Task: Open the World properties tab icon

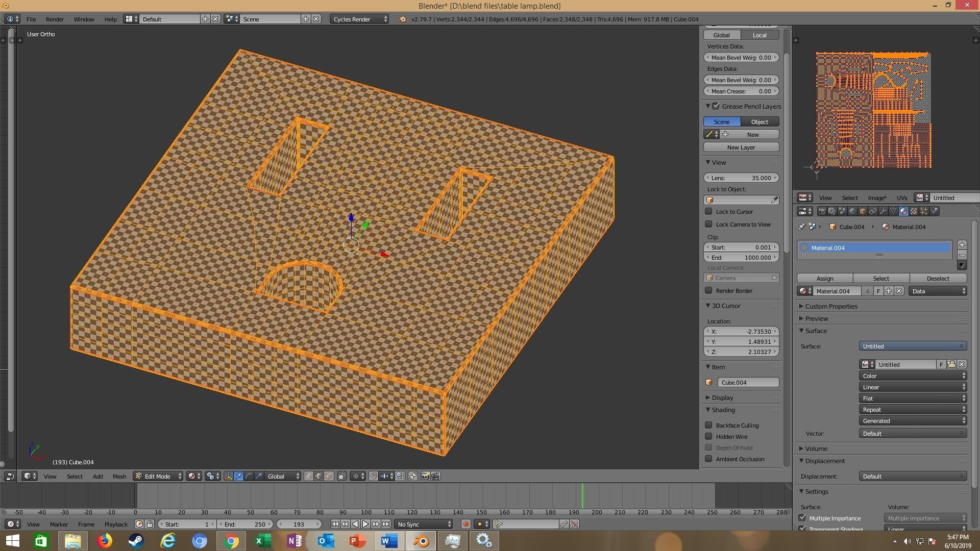Action: (x=852, y=211)
